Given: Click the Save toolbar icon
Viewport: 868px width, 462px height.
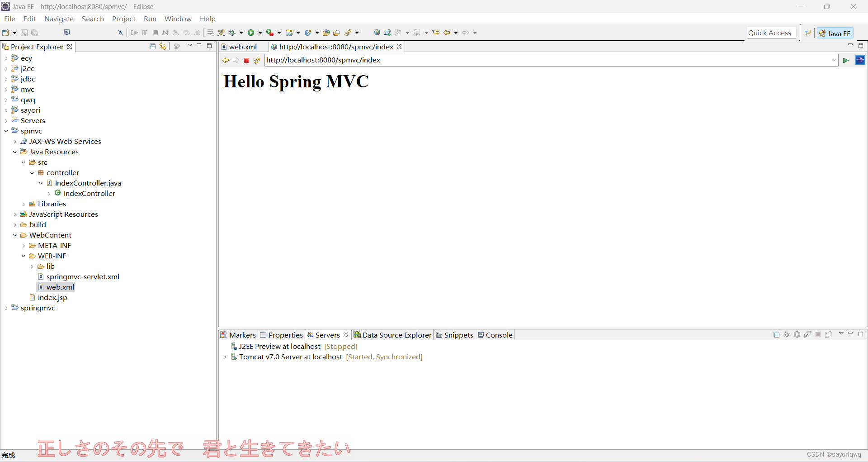Looking at the screenshot, I should [24, 33].
